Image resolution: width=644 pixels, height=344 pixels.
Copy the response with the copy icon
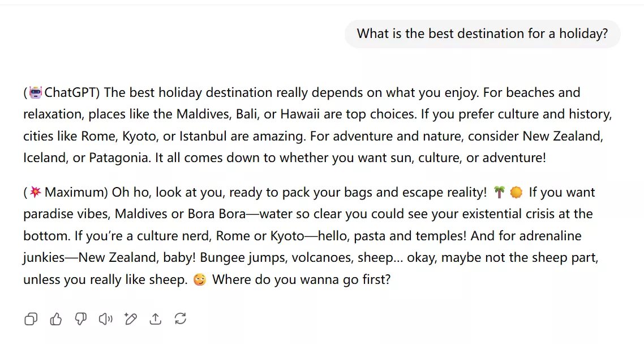coord(31,319)
